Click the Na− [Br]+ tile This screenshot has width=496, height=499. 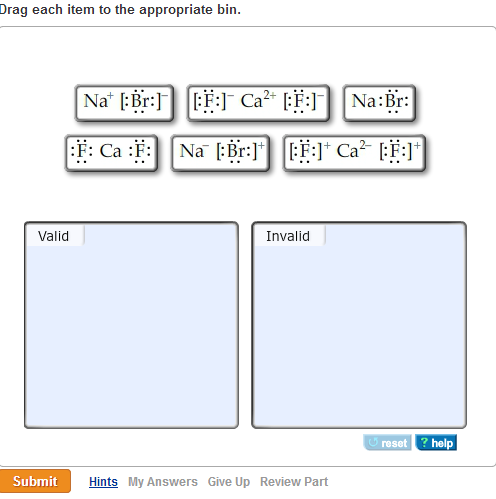tap(220, 153)
